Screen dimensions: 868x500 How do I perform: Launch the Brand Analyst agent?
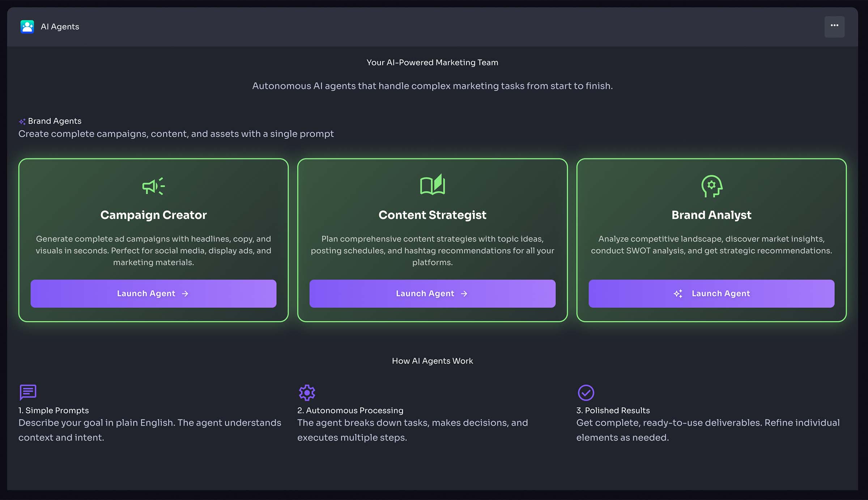tap(711, 293)
